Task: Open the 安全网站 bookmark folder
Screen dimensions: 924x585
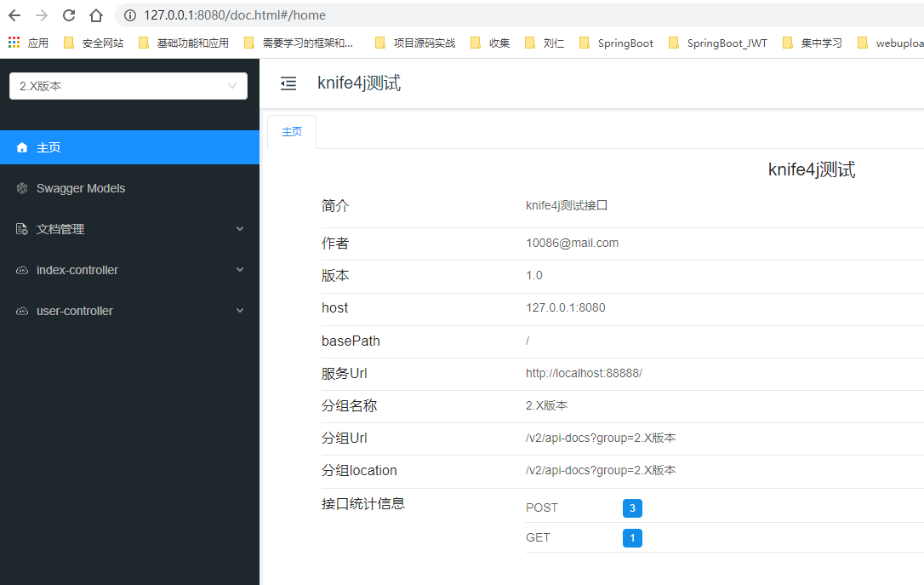Action: click(94, 43)
